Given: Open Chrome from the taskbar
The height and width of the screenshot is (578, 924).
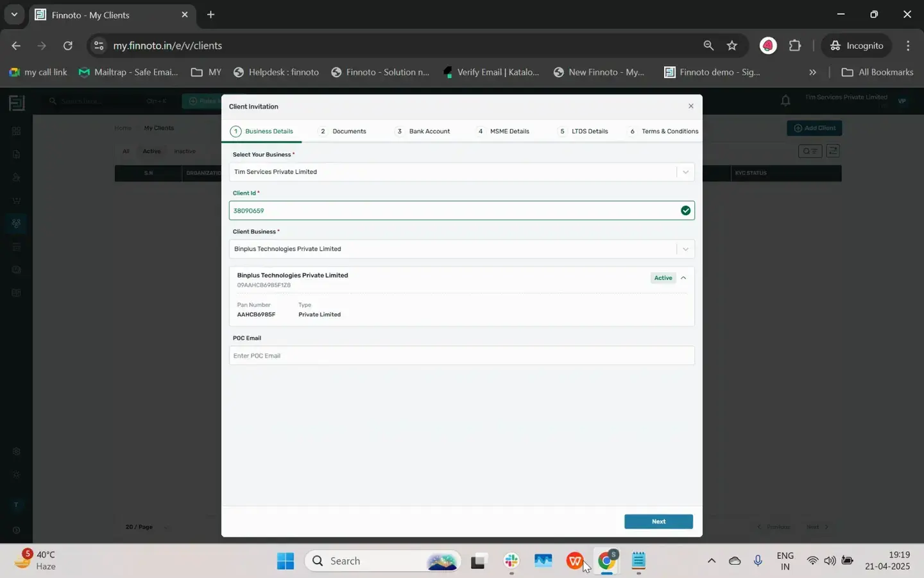Looking at the screenshot, I should pos(607,561).
